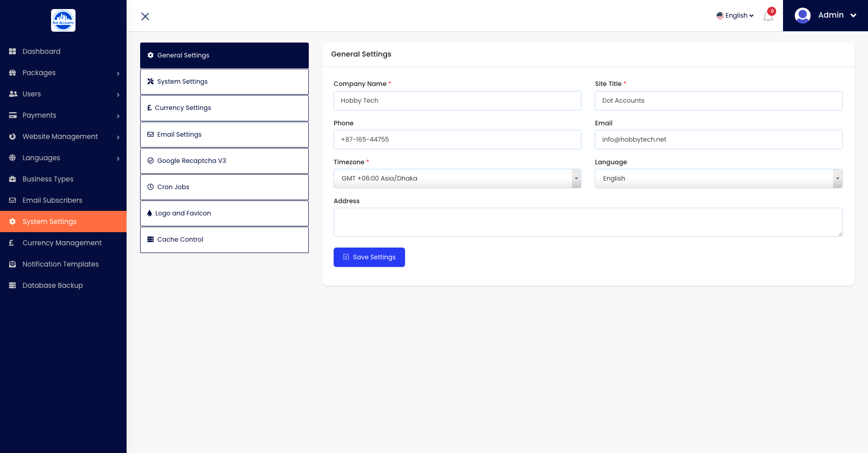
Task: Select the Dashboard grid icon
Action: 12,51
